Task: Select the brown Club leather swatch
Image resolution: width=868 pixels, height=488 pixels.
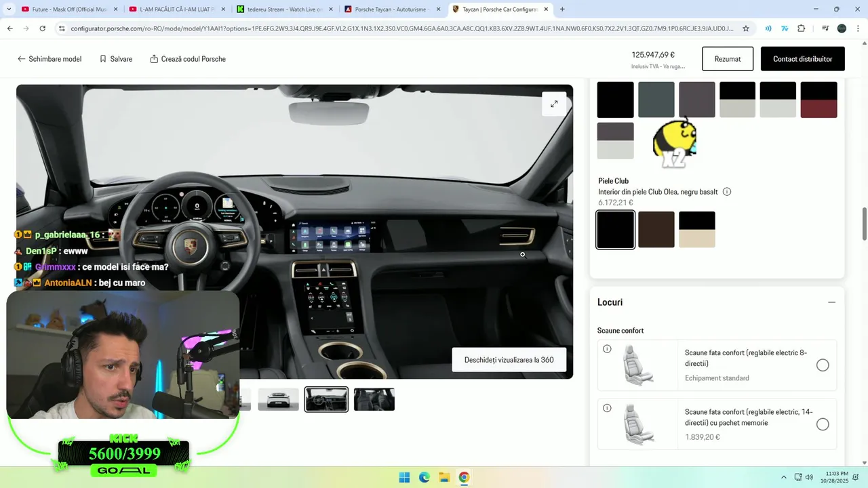Action: coord(656,230)
